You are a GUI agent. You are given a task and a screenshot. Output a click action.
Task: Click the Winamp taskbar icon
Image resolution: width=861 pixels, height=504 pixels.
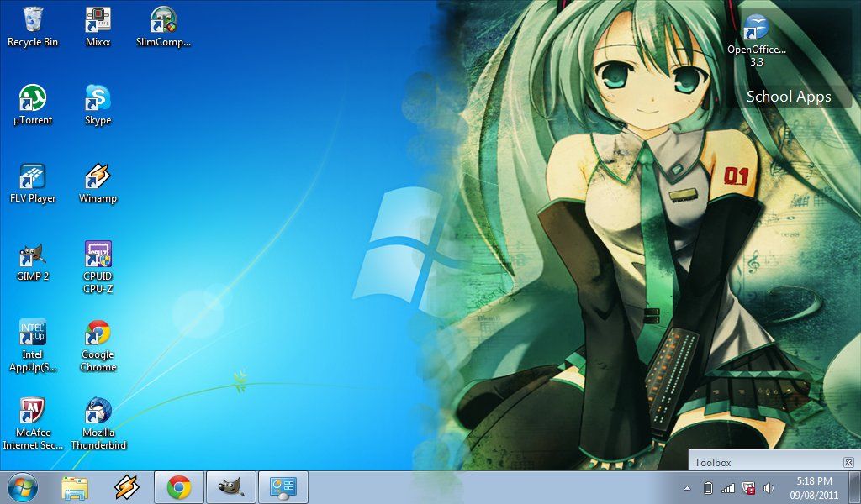tap(126, 487)
